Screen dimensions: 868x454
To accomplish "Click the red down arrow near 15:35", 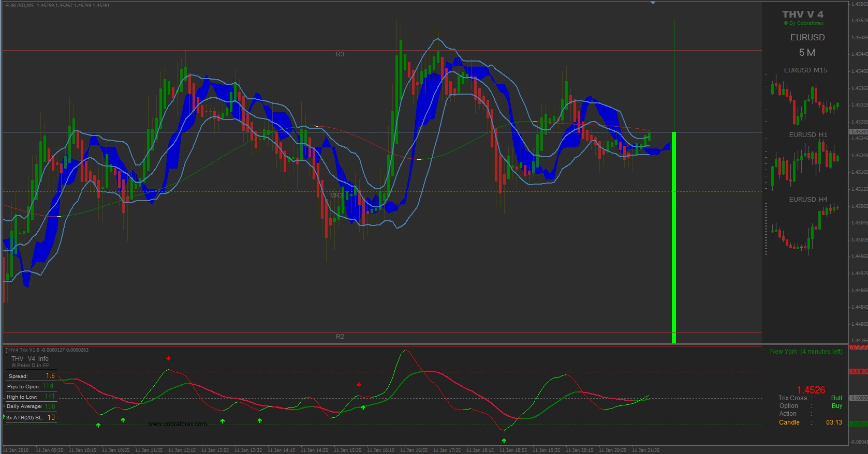I will pos(359,384).
